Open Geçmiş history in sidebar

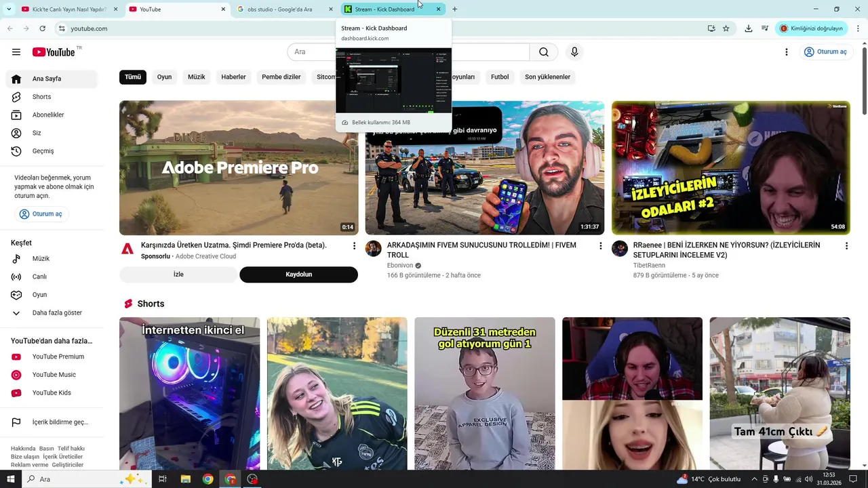[52, 151]
